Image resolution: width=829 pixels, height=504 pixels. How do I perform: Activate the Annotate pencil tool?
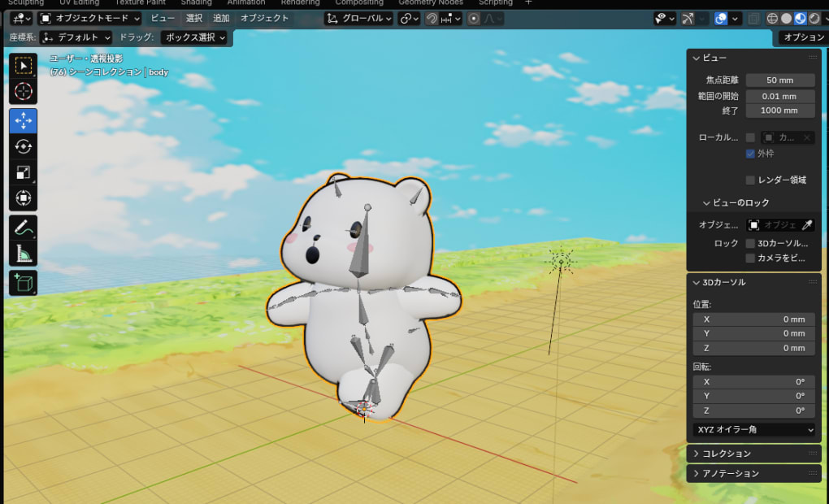point(23,228)
